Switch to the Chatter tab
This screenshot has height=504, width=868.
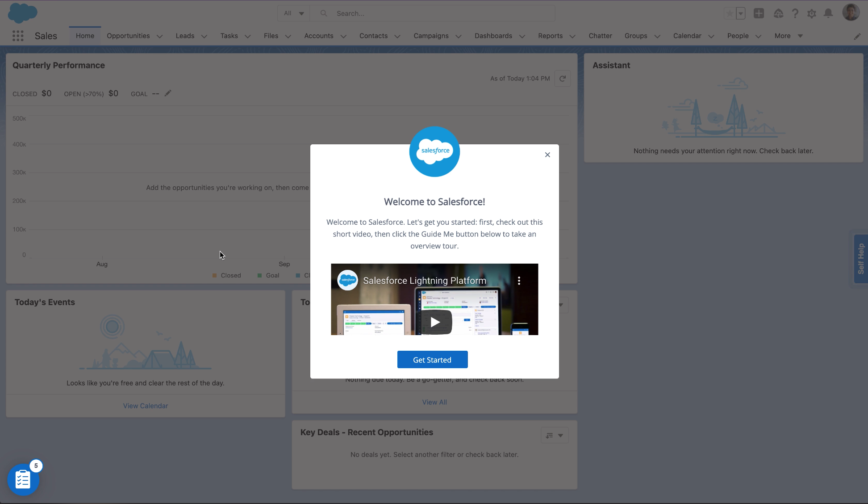pos(600,36)
